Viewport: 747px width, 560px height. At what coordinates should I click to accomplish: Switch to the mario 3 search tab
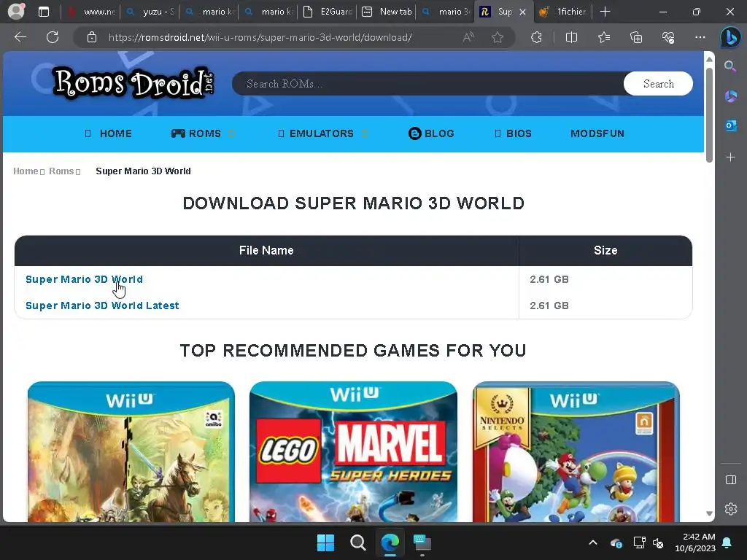(446, 12)
